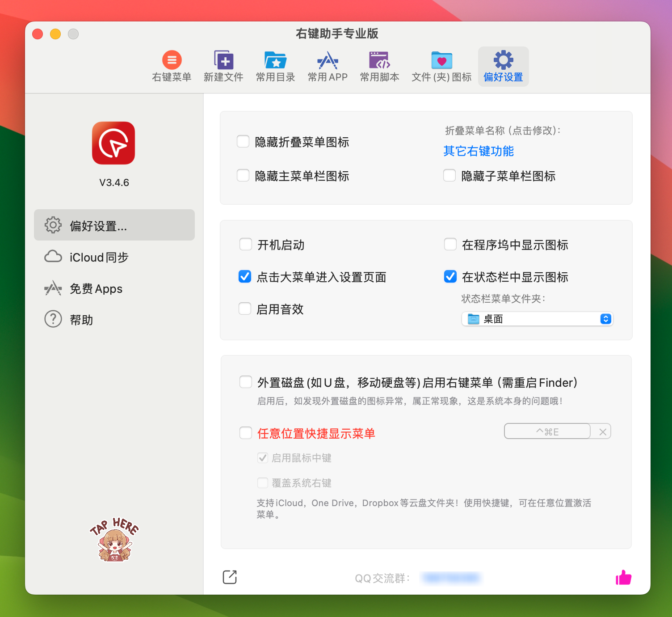This screenshot has width=672, height=617.
Task: Open the 常用目录 folder star icon
Action: [x=275, y=60]
